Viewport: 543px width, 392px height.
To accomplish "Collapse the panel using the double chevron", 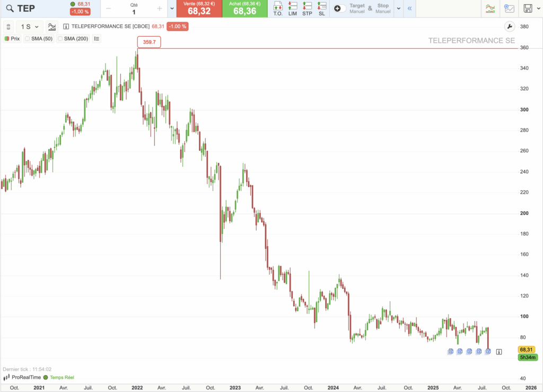I will (x=409, y=8).
